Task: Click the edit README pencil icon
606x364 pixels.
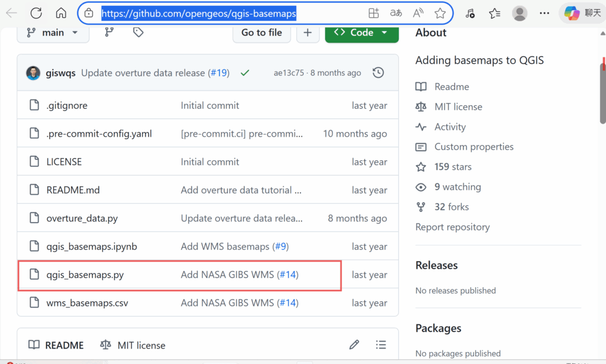Action: [354, 344]
